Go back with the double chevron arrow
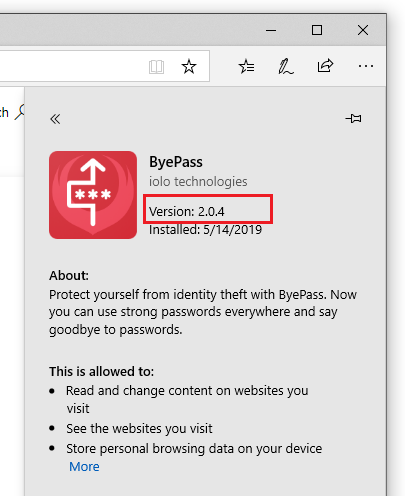This screenshot has width=405, height=496. click(x=55, y=119)
